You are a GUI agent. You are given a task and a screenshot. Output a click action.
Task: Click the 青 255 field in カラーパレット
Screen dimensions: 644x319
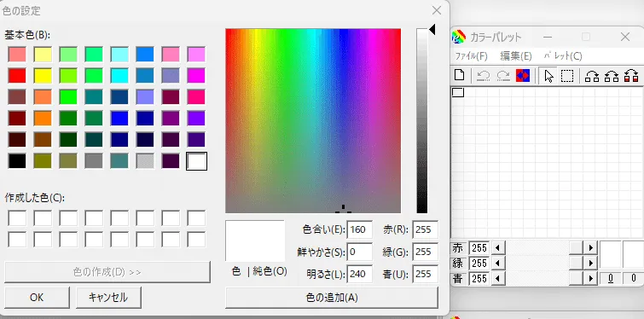point(479,279)
